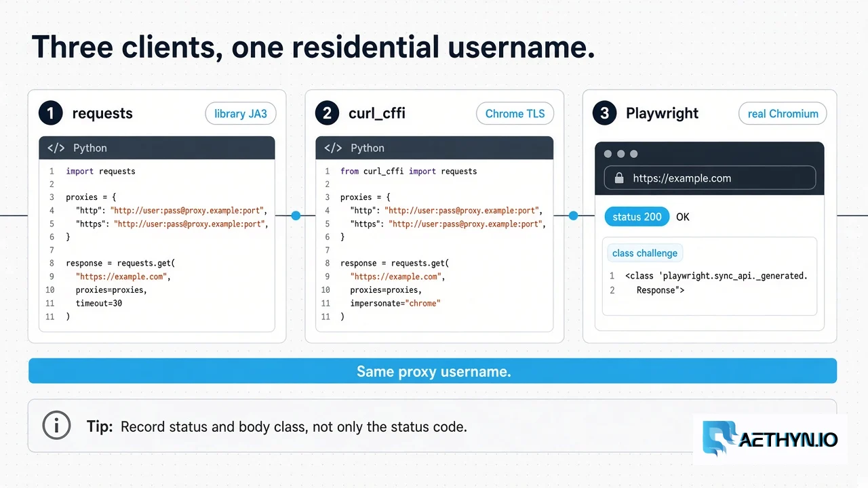Click the requests card title
Screen dimensions: 868x488
[102, 113]
